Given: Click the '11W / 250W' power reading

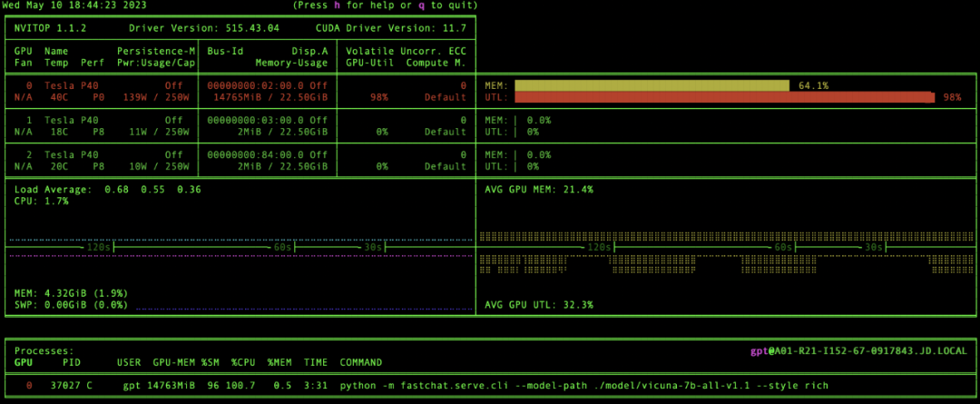Looking at the screenshot, I should (160, 132).
